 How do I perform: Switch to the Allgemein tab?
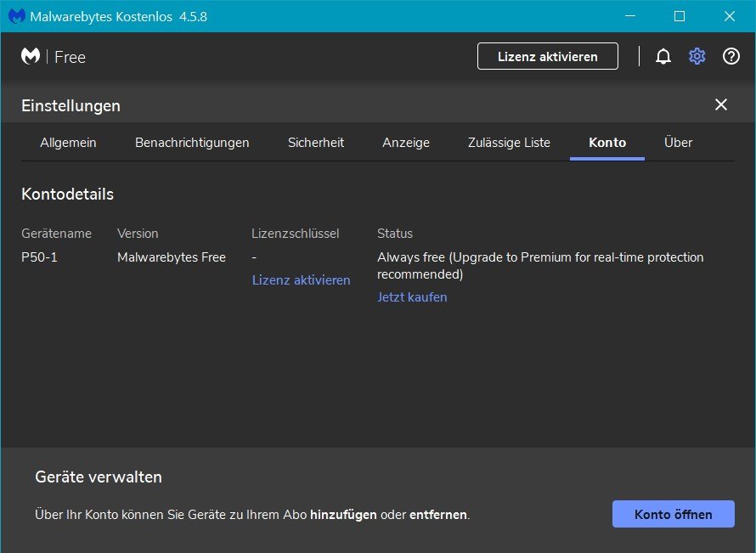(x=68, y=143)
